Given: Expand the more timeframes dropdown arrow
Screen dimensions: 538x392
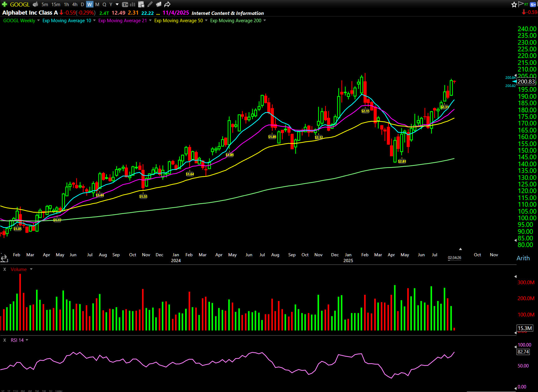Looking at the screenshot, I should (x=117, y=4).
